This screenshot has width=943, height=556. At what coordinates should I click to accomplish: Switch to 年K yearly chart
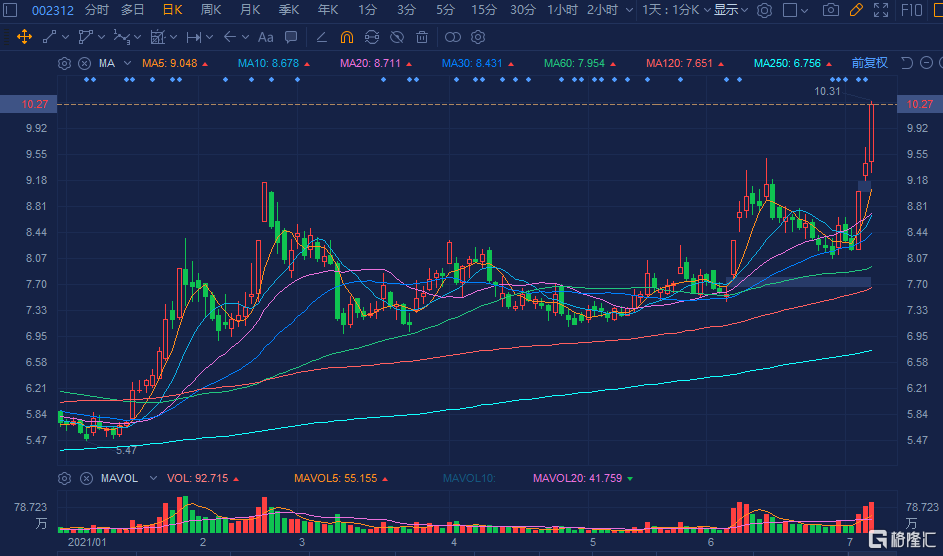[328, 10]
